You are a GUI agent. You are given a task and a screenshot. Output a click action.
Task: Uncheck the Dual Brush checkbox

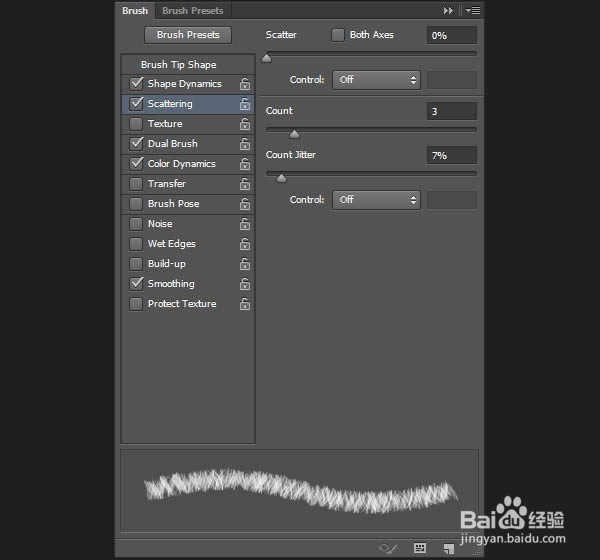coord(136,144)
